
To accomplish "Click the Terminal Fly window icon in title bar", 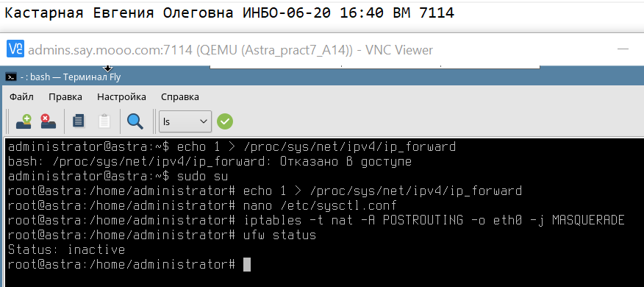I will coord(11,77).
